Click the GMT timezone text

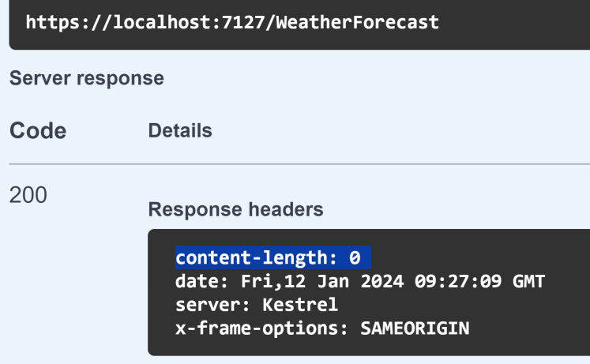(528, 281)
